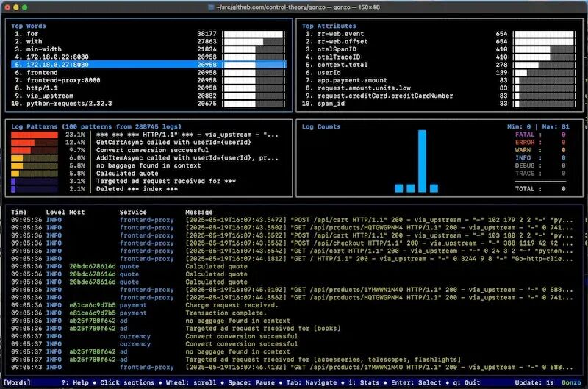Click 'Space: Pause' in the status bar
The image size is (588, 389).
tap(251, 382)
